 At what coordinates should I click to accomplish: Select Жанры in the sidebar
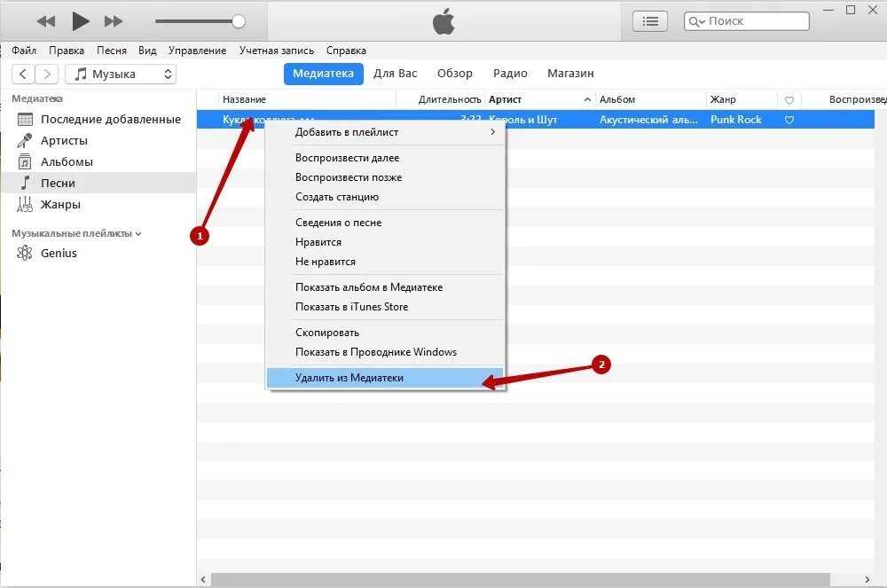[x=98, y=204]
